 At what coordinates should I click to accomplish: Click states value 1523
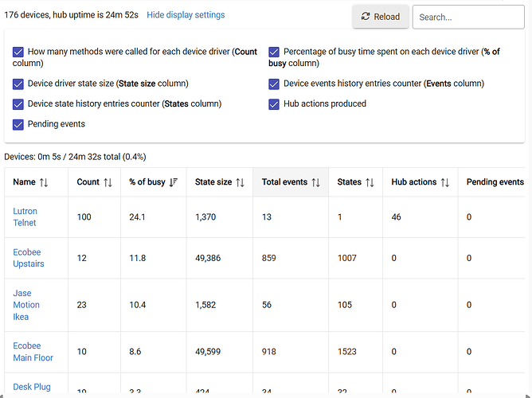pos(346,352)
